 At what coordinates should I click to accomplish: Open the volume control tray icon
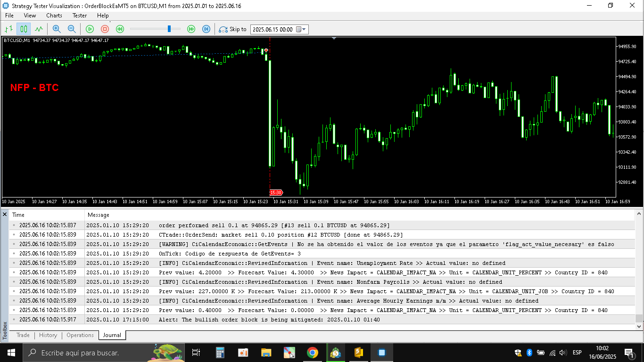(x=562, y=353)
